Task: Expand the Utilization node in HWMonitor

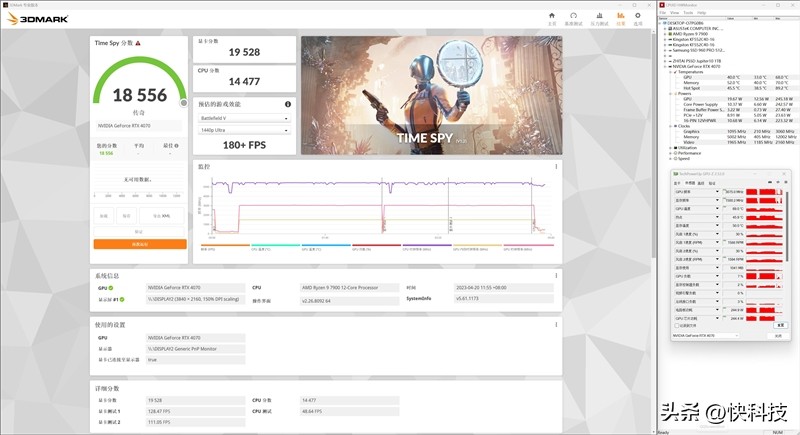Action: click(671, 148)
